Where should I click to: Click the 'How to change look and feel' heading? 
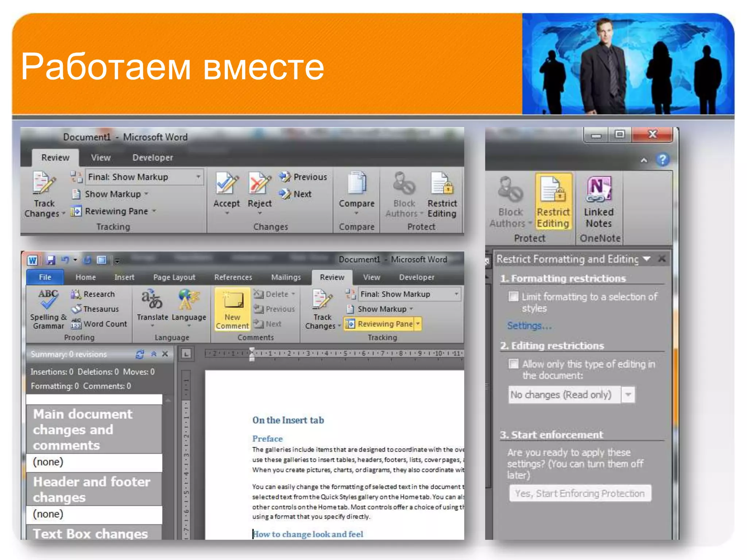(308, 534)
